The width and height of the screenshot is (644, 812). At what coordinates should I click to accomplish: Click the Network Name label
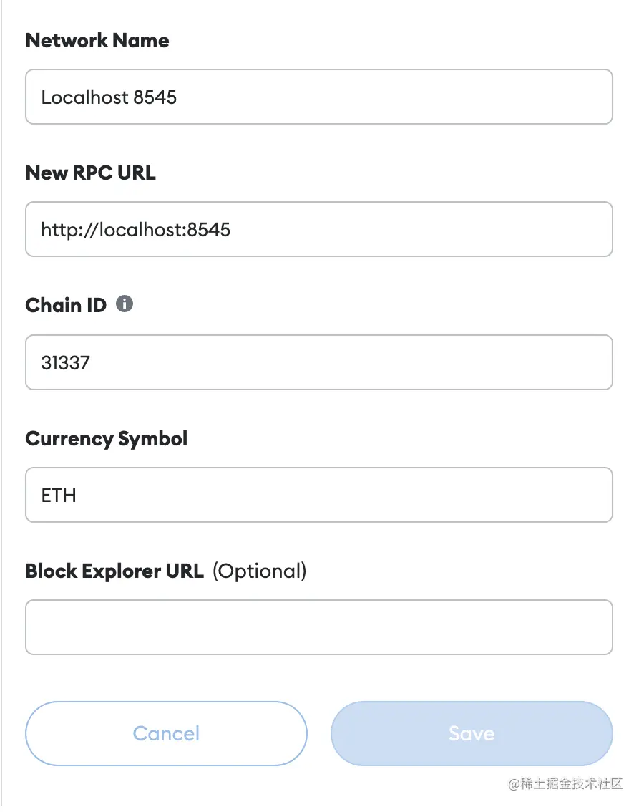[x=97, y=40]
